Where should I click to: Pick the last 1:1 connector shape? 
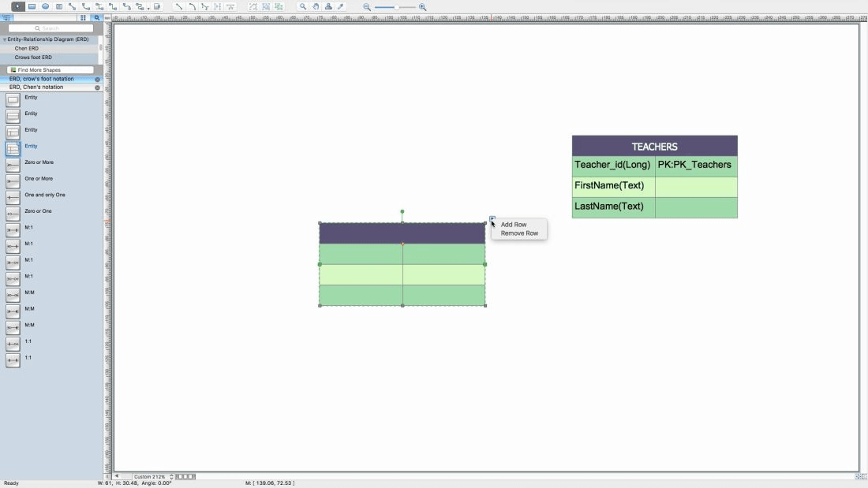(13, 360)
